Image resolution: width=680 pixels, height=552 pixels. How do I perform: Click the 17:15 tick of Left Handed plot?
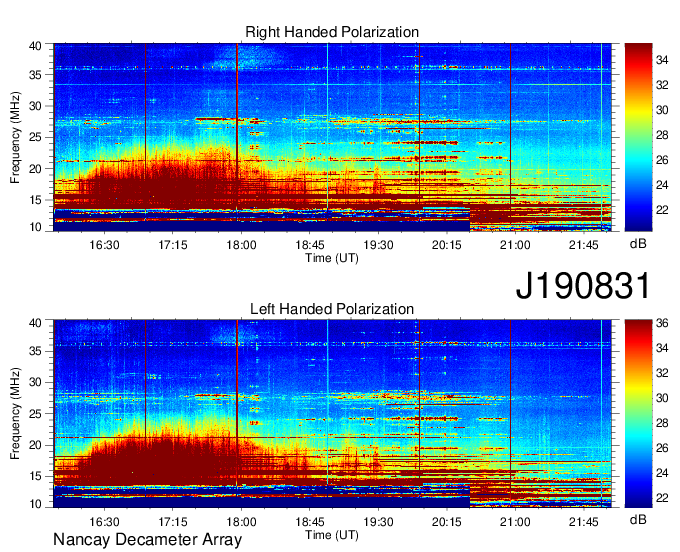(x=173, y=522)
